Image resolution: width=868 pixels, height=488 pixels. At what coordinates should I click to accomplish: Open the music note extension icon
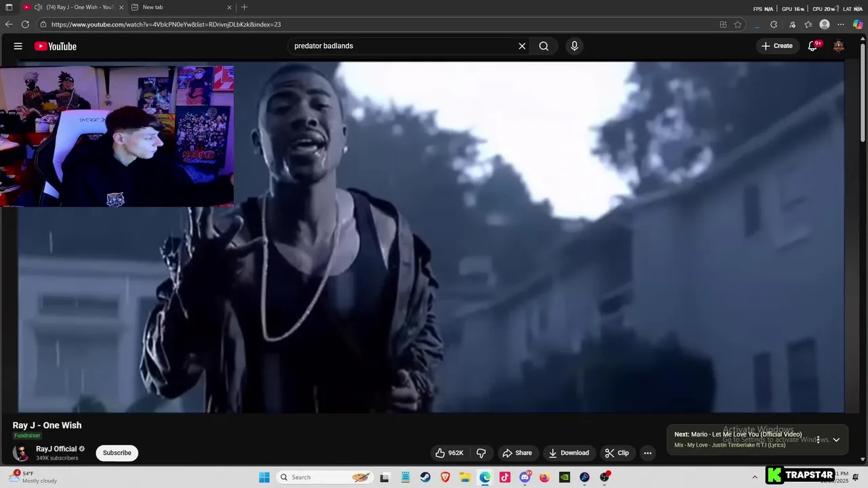tap(792, 24)
